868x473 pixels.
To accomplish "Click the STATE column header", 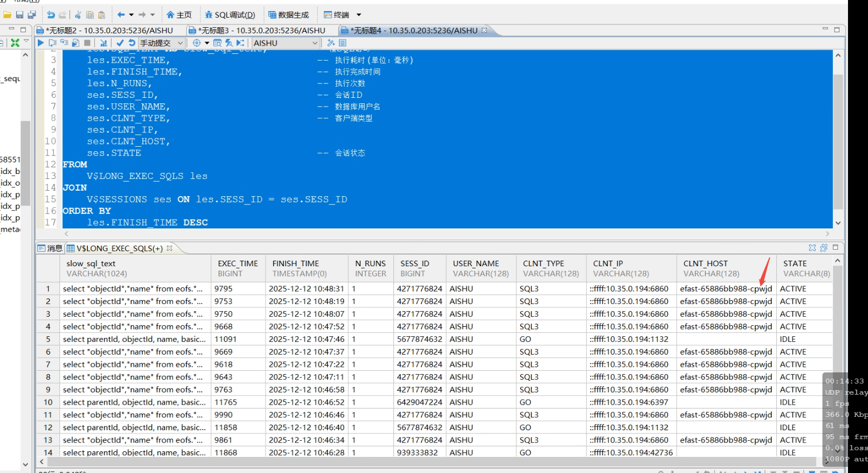I will coord(804,268).
